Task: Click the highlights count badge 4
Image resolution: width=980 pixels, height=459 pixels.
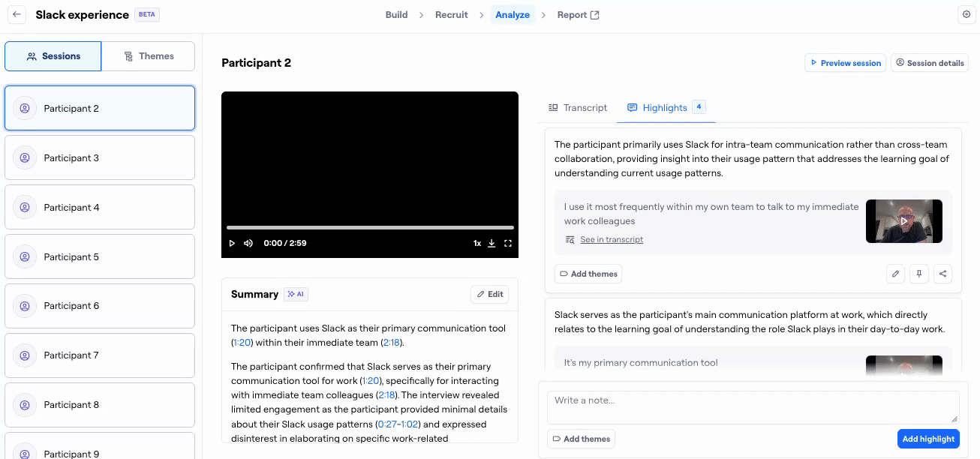Action: click(x=699, y=107)
